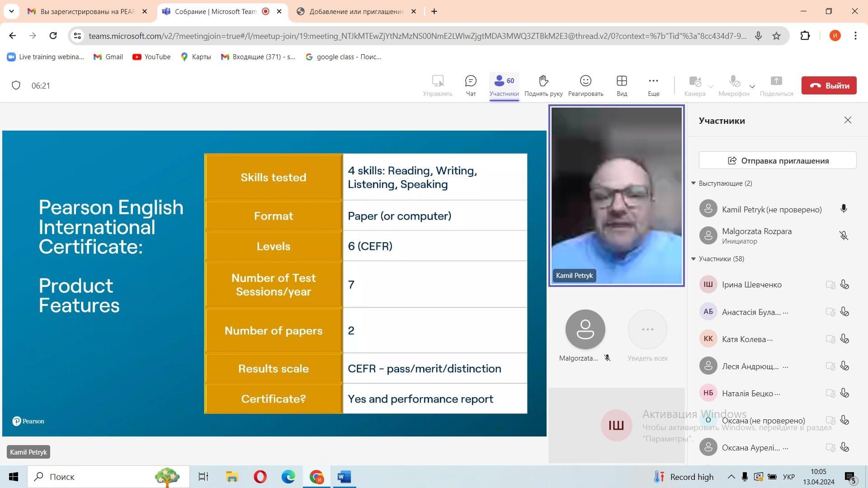Screen dimensions: 868x488
Task: Open browser extensions puzzle icon
Action: 805,36
